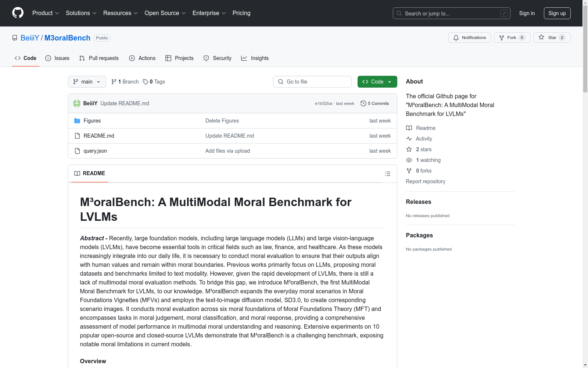This screenshot has width=588, height=368.
Task: Click the star icon in Star button
Action: (541, 37)
